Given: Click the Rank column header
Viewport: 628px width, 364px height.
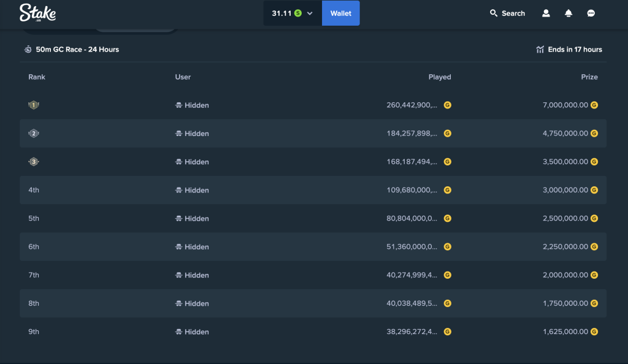Looking at the screenshot, I should (x=37, y=77).
